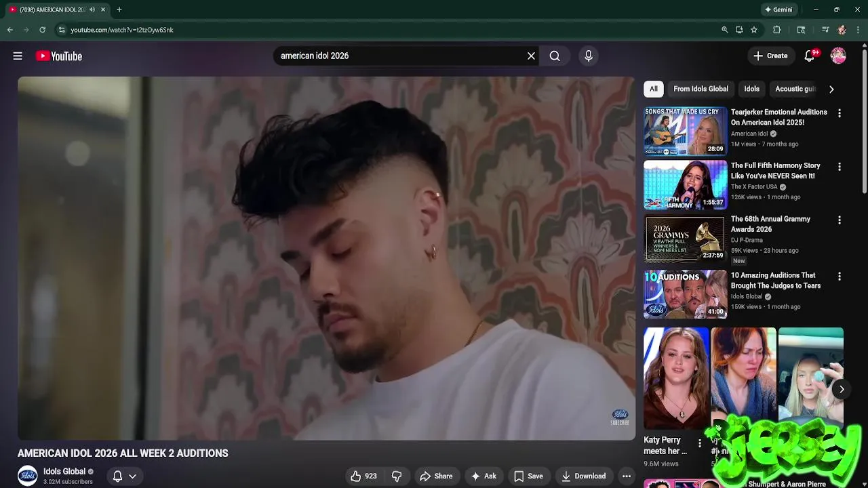Click the 'AMERICAN IDOL 2026 ALL WEEK 2 AUDITIONS' title
This screenshot has width=868, height=488.
(123, 453)
